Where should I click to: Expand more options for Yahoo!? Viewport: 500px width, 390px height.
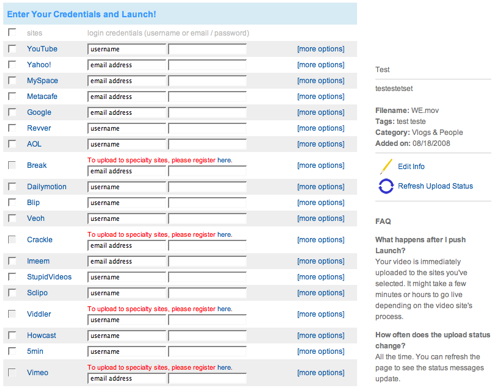click(321, 65)
